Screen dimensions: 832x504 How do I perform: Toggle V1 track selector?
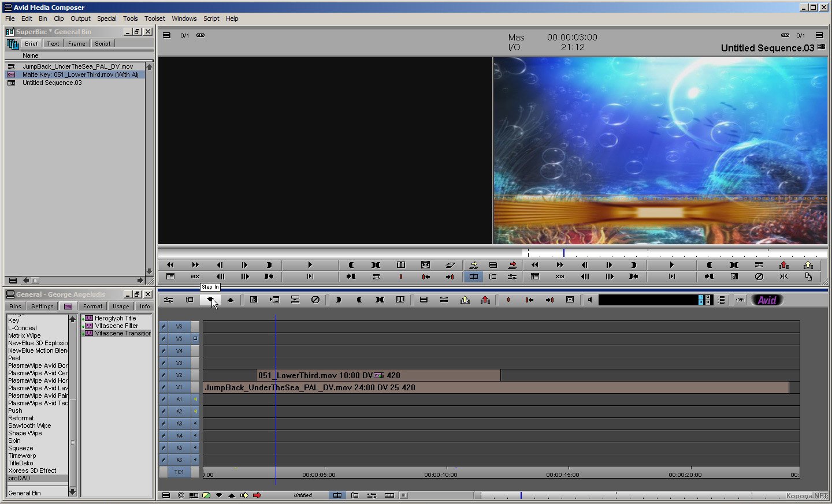click(179, 387)
